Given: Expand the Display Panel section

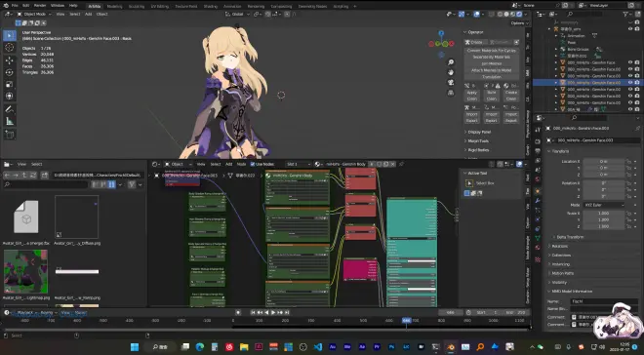Looking at the screenshot, I should click(x=479, y=133).
